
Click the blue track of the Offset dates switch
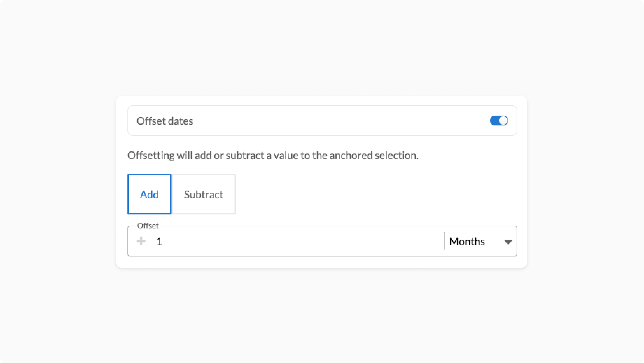click(x=494, y=121)
